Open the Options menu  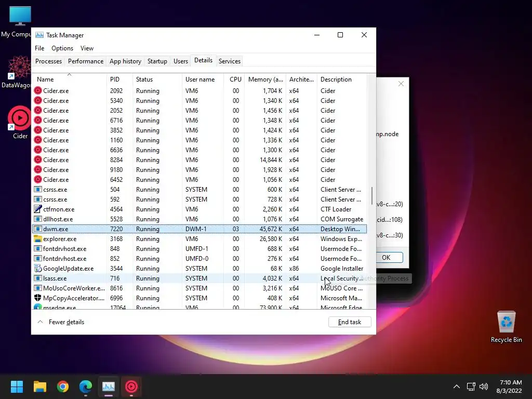click(x=62, y=48)
